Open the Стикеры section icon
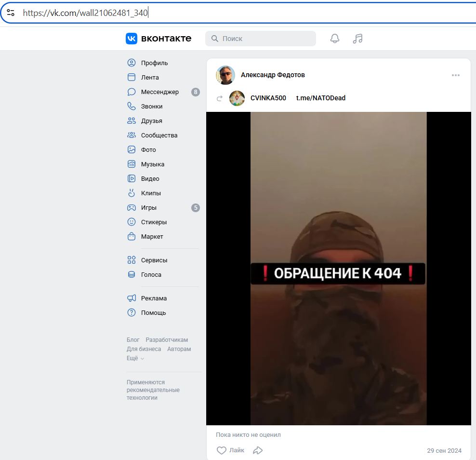476x460 pixels. [x=131, y=222]
